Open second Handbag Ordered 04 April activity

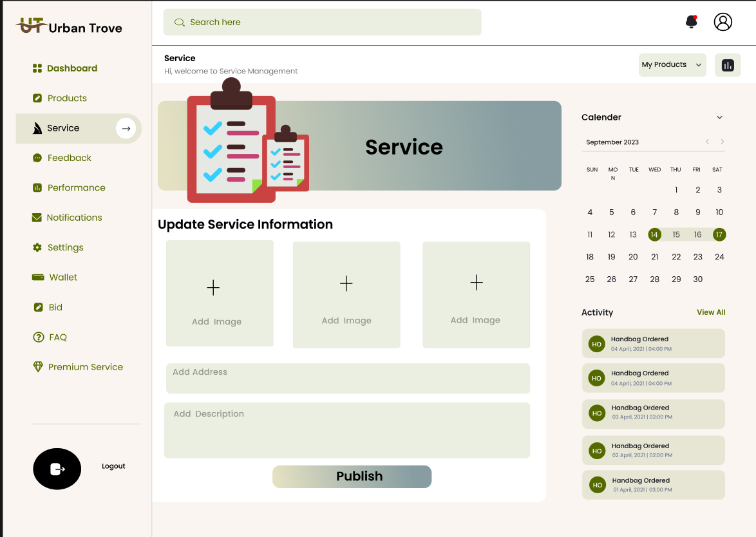coord(654,378)
